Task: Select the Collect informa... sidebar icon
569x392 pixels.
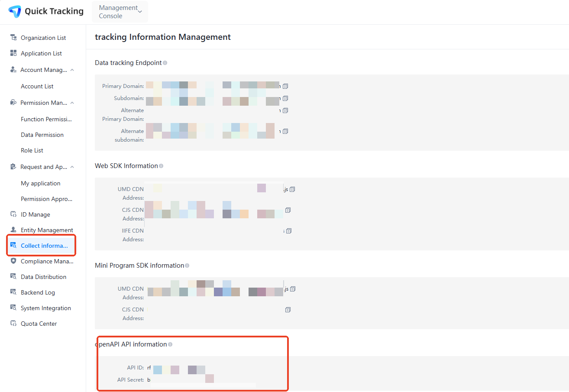Action: pyautogui.click(x=13, y=246)
